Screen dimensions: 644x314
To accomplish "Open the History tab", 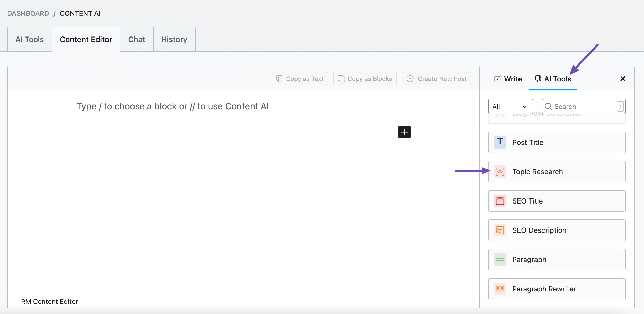I will click(174, 39).
